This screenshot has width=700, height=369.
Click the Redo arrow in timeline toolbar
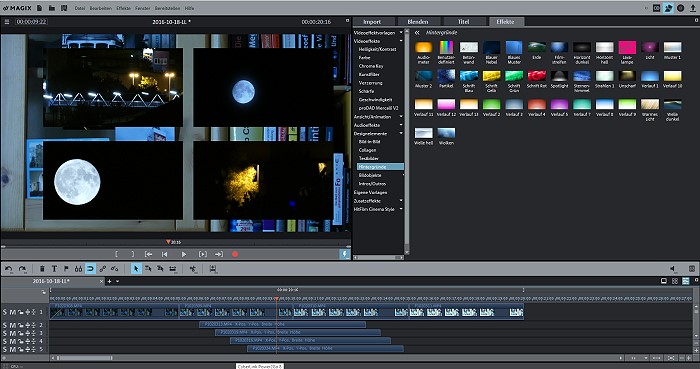pyautogui.click(x=22, y=269)
